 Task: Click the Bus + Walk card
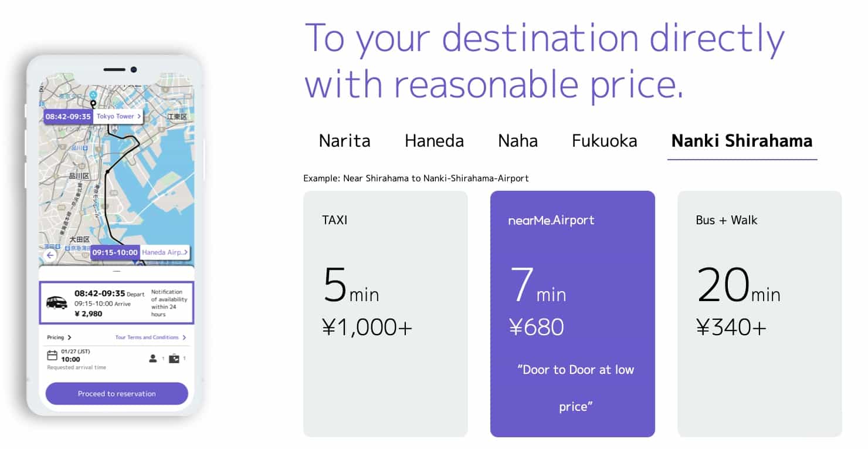[759, 314]
